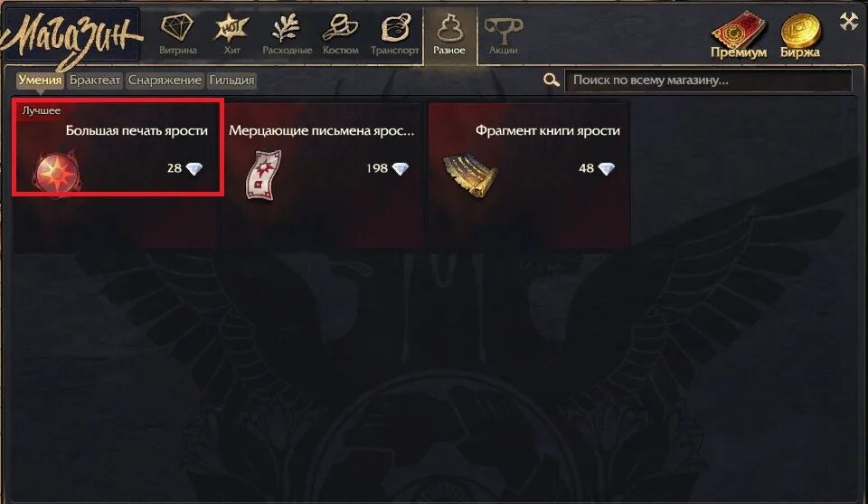Image resolution: width=868 pixels, height=504 pixels.
Task: Open the Биржа gold coin icon
Action: [x=800, y=35]
